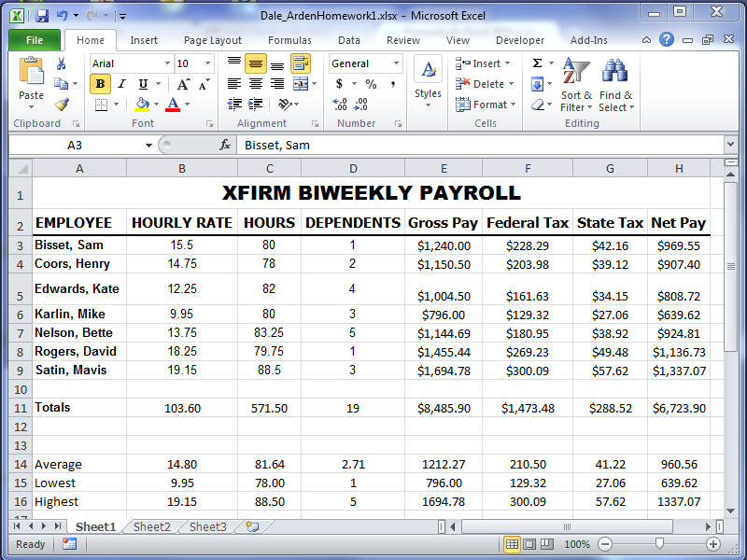Open the font name dropdown showing Arial

pos(167,63)
